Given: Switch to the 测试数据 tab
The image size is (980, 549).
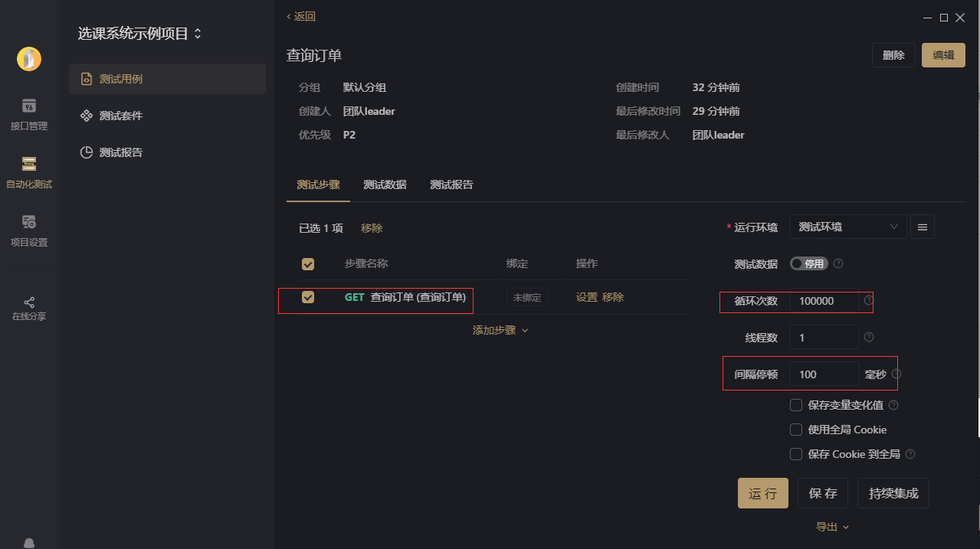Looking at the screenshot, I should coord(385,185).
